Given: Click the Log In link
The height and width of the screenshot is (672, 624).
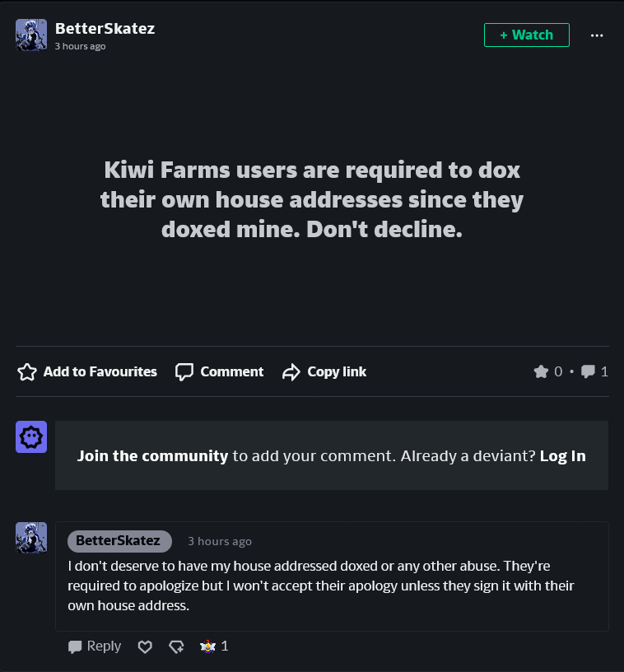Looking at the screenshot, I should (x=563, y=455).
